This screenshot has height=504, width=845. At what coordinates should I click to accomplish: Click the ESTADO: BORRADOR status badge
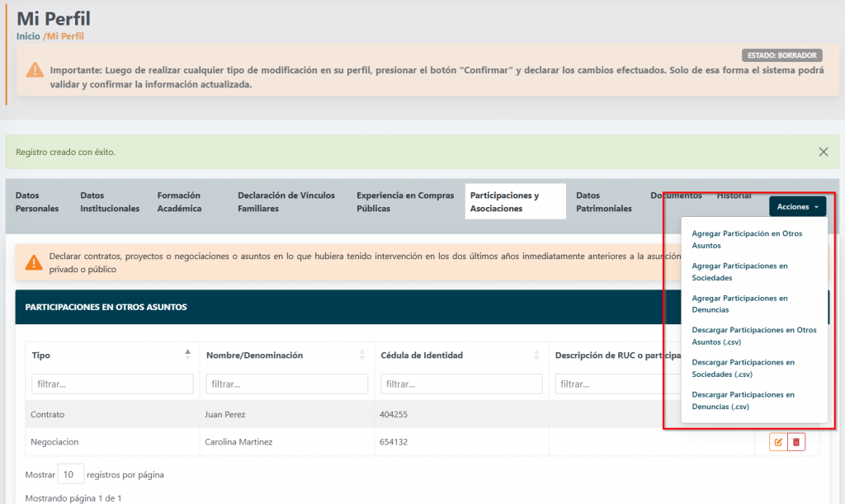(782, 55)
